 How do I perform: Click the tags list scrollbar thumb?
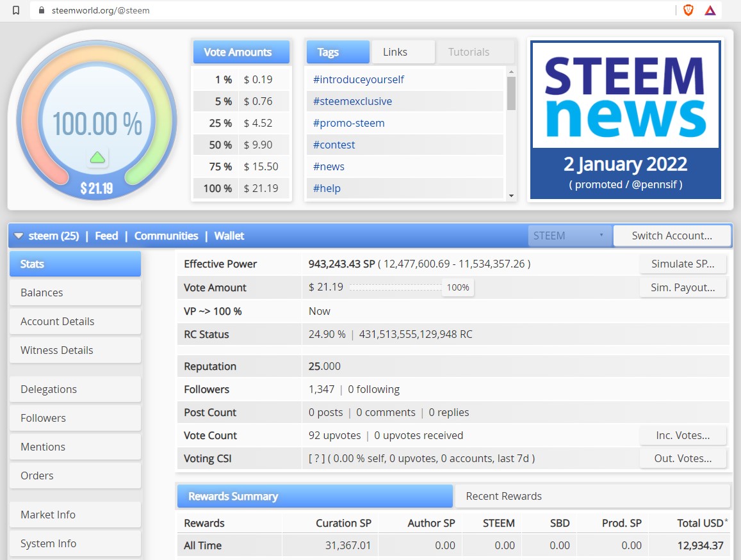[511, 93]
